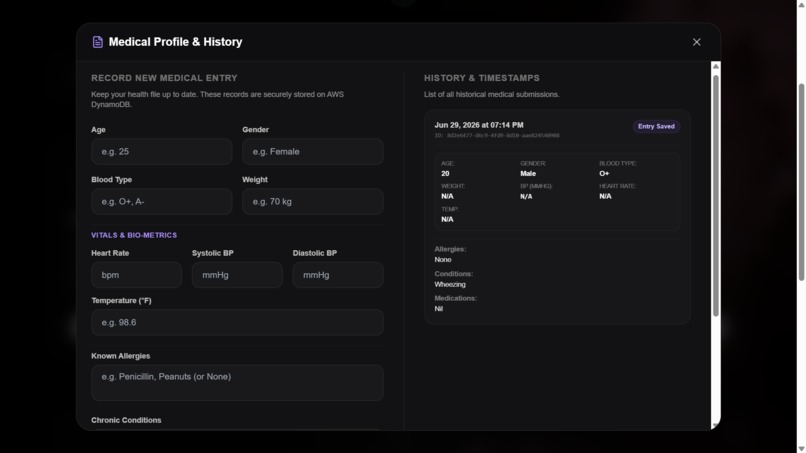Click the document icon beside Medical Profile title
The height and width of the screenshot is (453, 806).
[98, 42]
